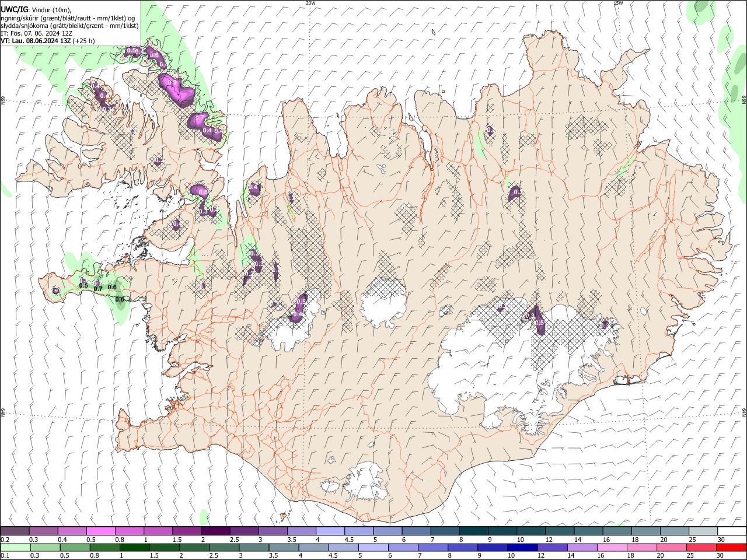Click the bold 'UWC/IG' title text
The image size is (747, 560).
tap(14, 9)
